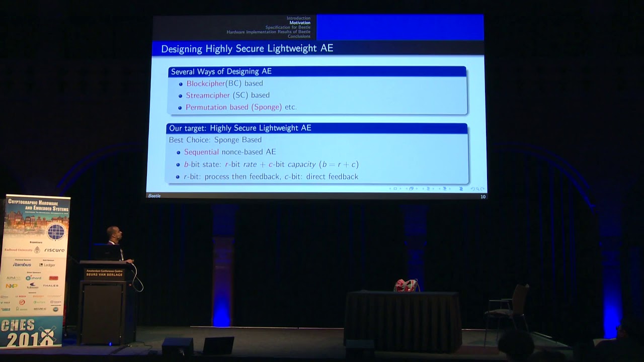Click the Rambus logo on the banner
644x362 pixels.
tap(22, 264)
